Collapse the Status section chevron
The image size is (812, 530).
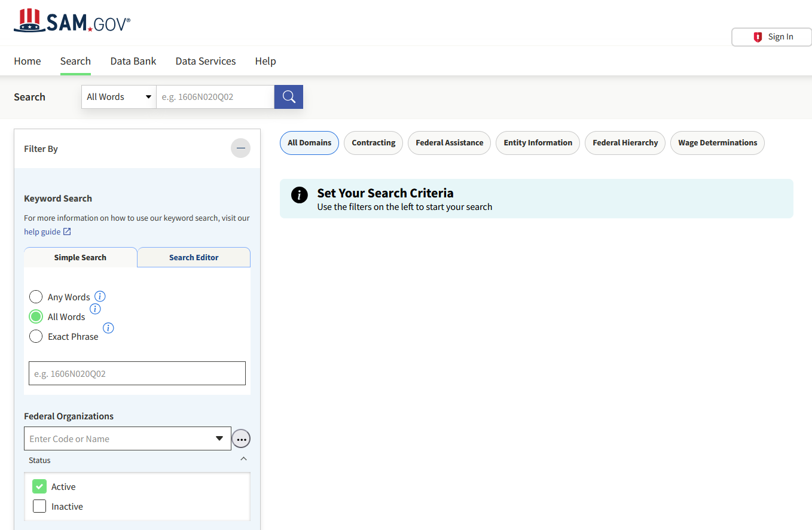[243, 459]
